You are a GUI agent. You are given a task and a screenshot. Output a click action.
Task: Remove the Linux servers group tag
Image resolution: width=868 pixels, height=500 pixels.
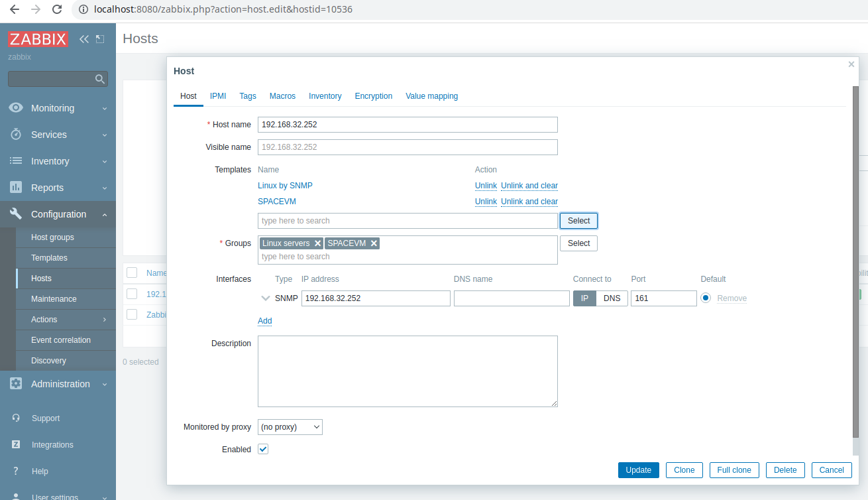(318, 243)
